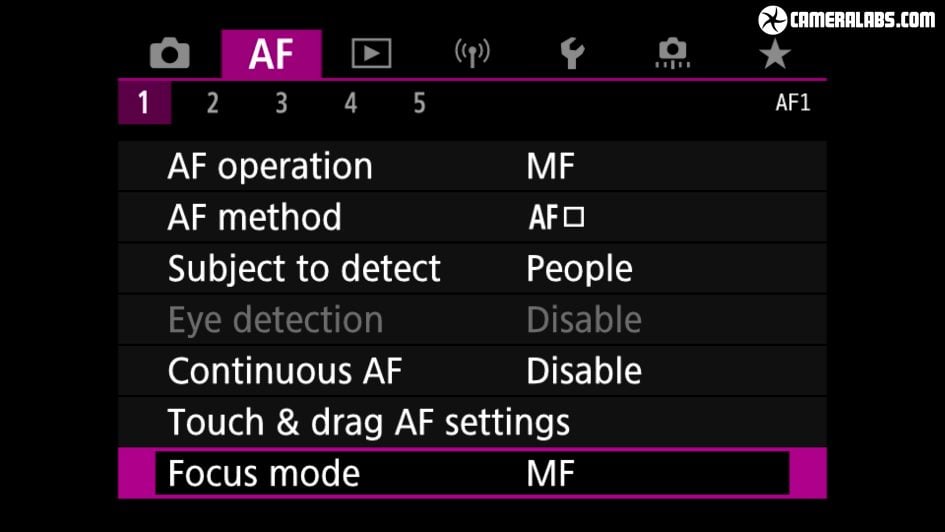
Task: Open the wrench setup menu tab
Action: point(572,54)
